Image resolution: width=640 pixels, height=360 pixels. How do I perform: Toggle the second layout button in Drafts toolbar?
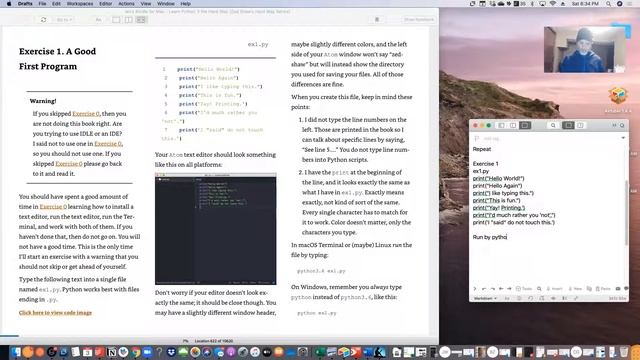point(513,125)
